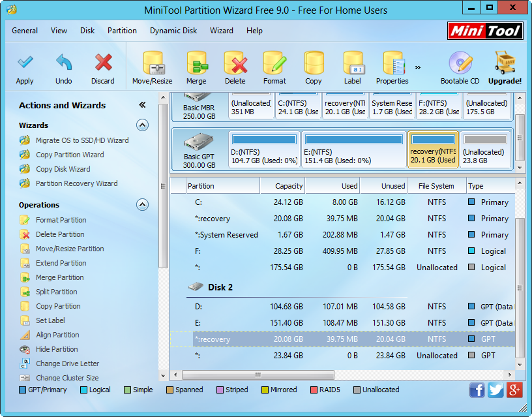This screenshot has width=532, height=417.
Task: Open the General menu
Action: tap(25, 31)
